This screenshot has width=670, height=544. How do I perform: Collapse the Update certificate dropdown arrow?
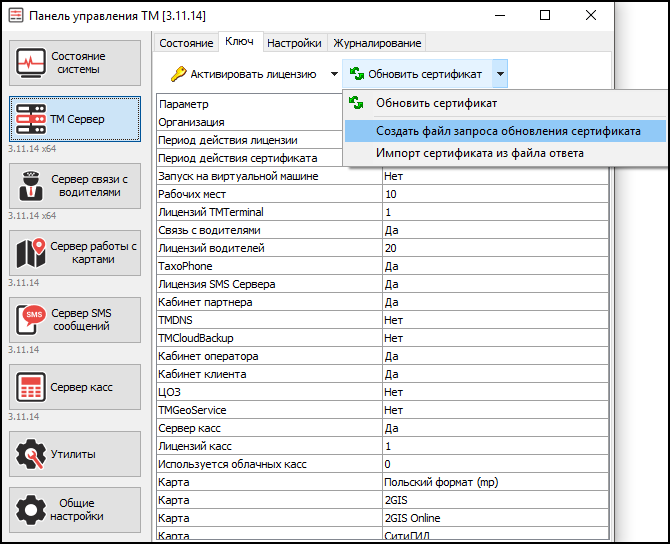pyautogui.click(x=501, y=74)
